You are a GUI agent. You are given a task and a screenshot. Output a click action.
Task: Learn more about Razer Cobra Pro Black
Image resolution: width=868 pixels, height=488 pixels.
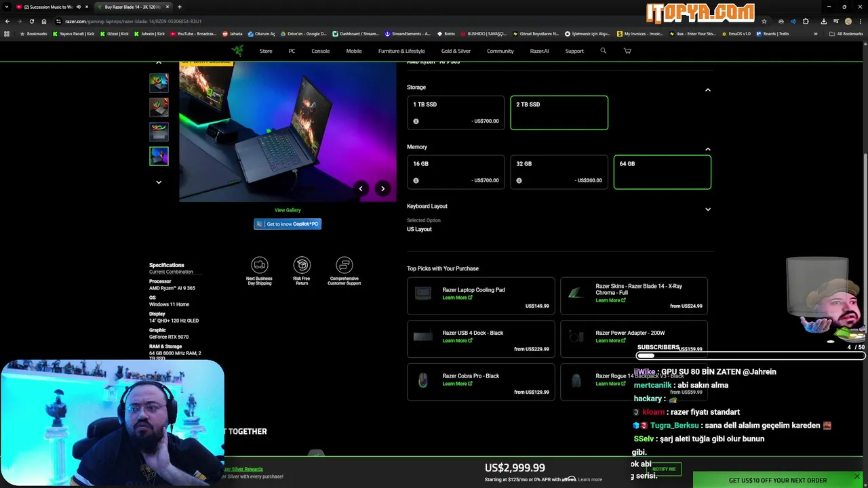pos(457,384)
